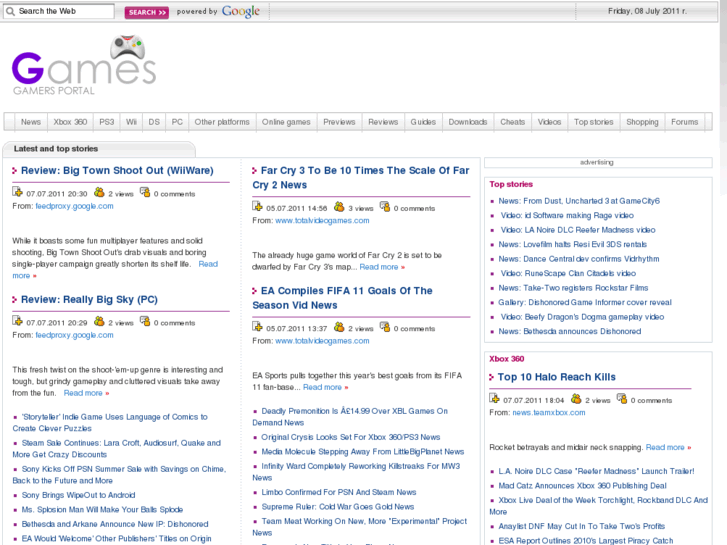
Task: Go to the Wii section
Action: click(131, 122)
